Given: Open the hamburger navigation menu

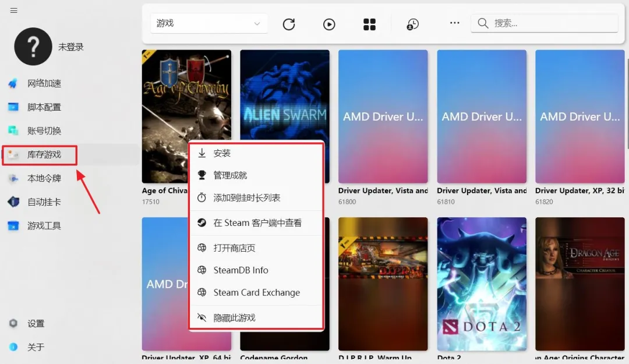Looking at the screenshot, I should 13,10.
